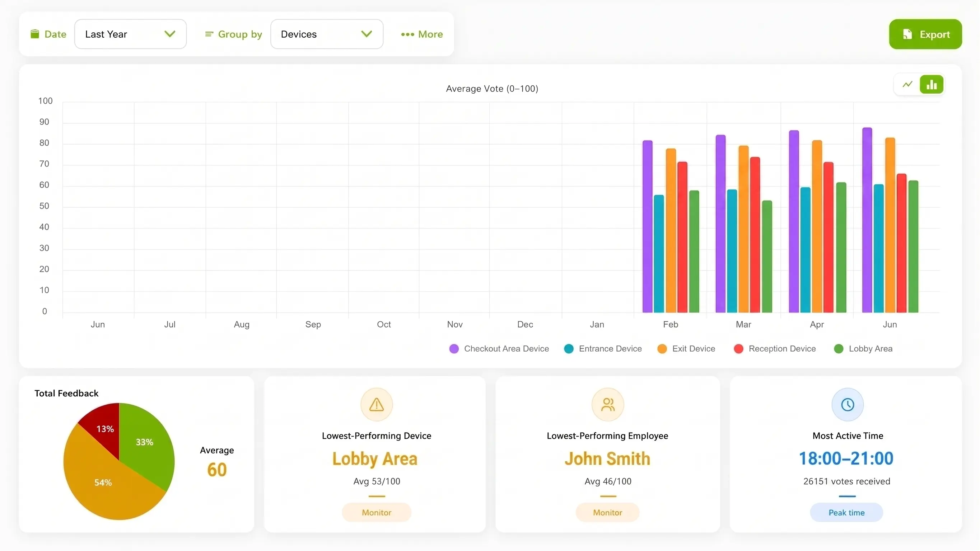Switch to bar chart view
Image resolution: width=980 pixels, height=551 pixels.
pyautogui.click(x=931, y=84)
